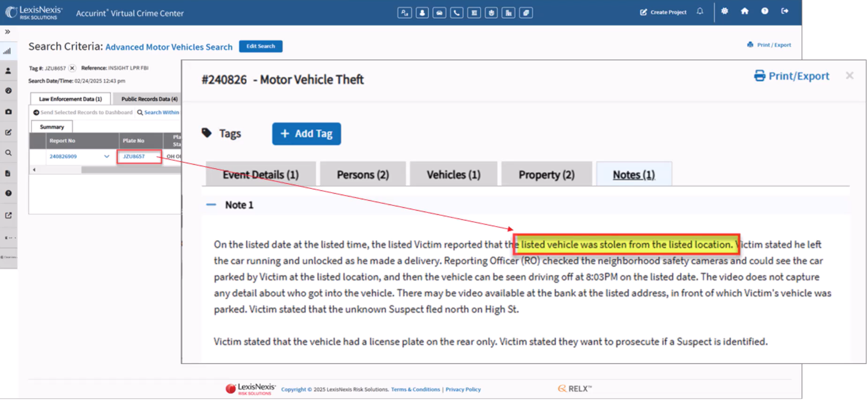Open the help question mark in header

[765, 11]
